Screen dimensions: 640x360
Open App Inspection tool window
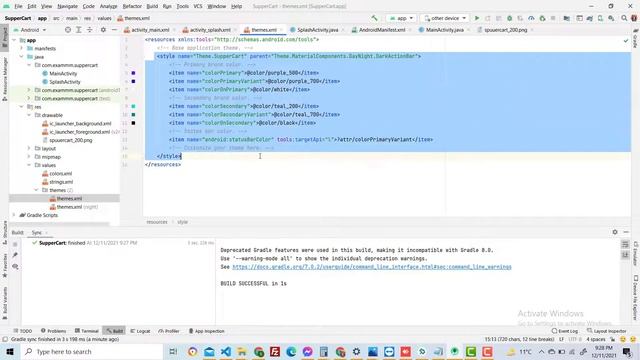pyautogui.click(x=207, y=331)
